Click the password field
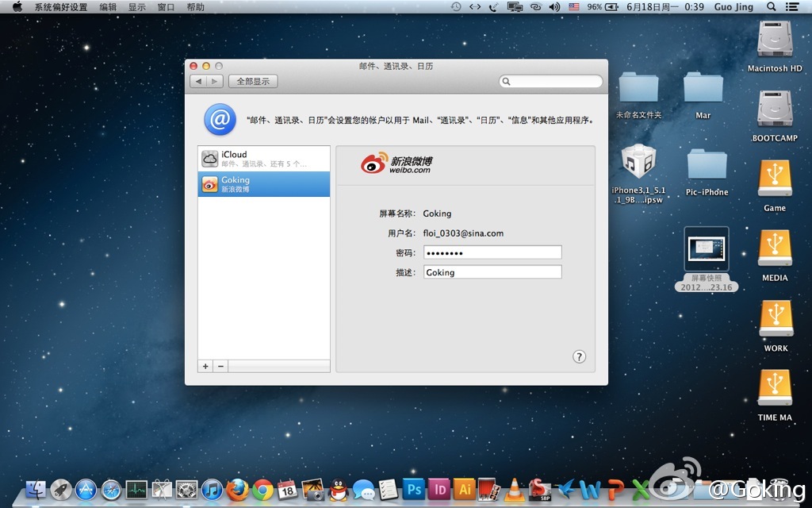812x508 pixels. pyautogui.click(x=492, y=252)
